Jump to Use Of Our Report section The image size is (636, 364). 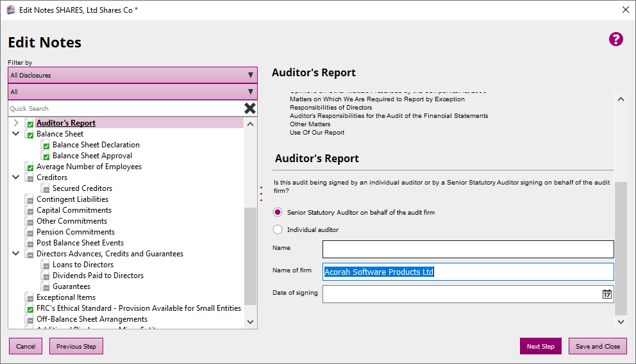click(x=317, y=133)
